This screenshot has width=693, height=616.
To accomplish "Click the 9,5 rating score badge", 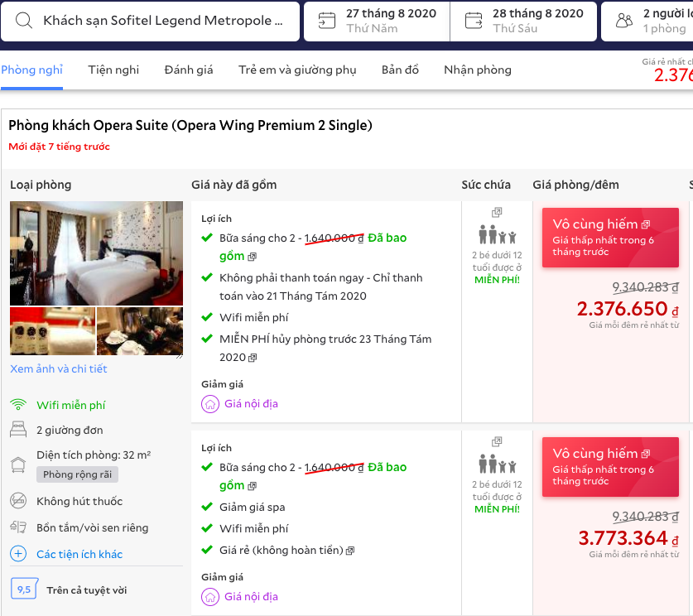I will (x=24, y=589).
